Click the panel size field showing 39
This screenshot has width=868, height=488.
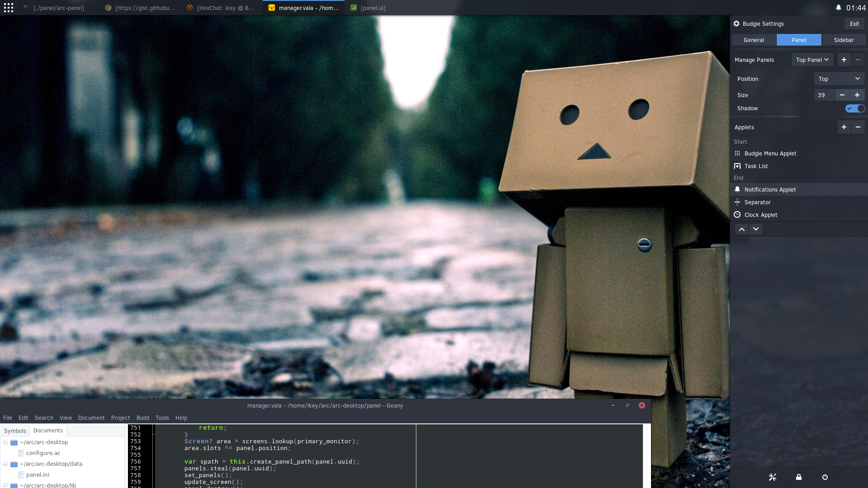pyautogui.click(x=824, y=95)
